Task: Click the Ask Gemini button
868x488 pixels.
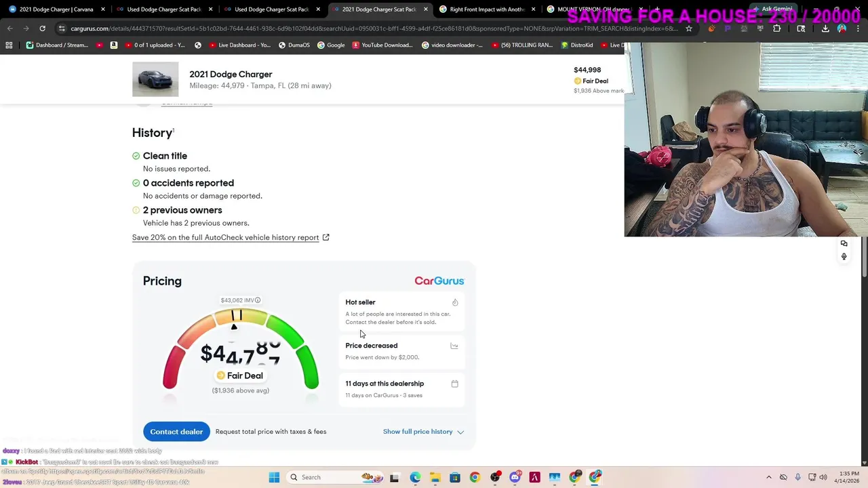Action: [772, 9]
